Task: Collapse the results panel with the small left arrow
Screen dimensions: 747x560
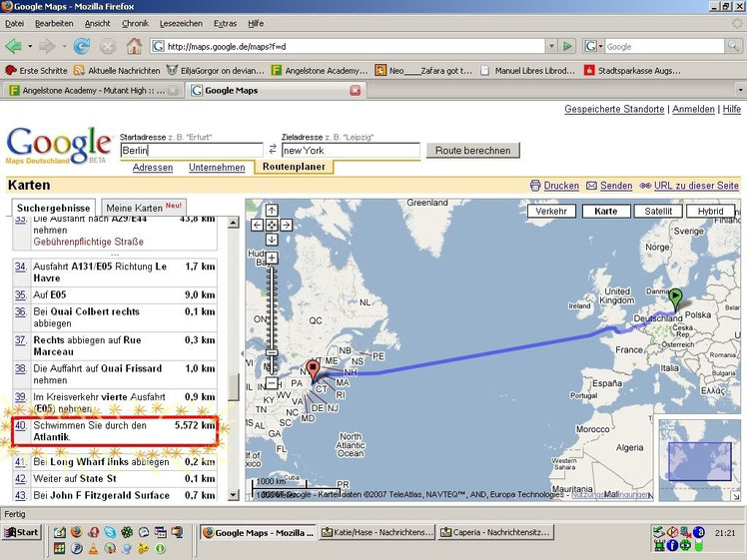Action: point(242,353)
